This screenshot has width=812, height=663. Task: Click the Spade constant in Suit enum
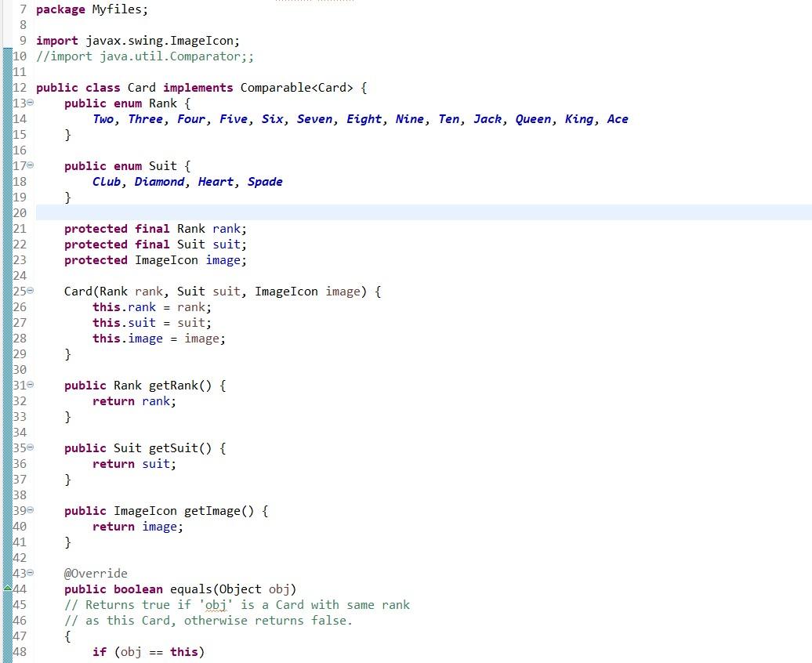[x=265, y=181]
